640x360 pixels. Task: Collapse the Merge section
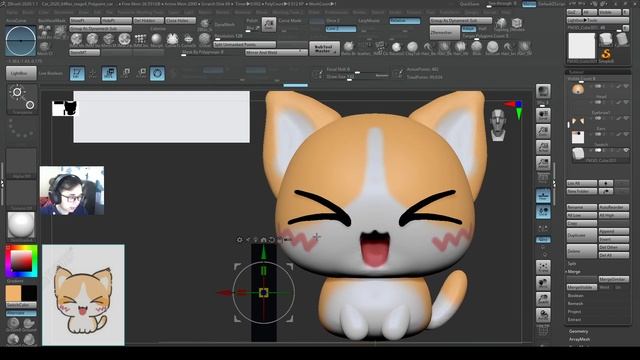click(573, 271)
